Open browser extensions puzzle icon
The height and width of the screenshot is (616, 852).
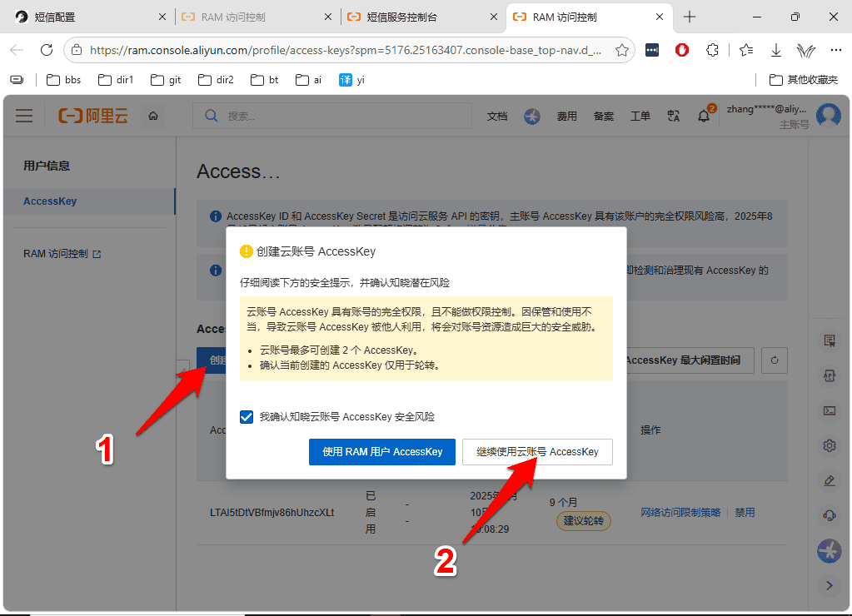coord(712,51)
